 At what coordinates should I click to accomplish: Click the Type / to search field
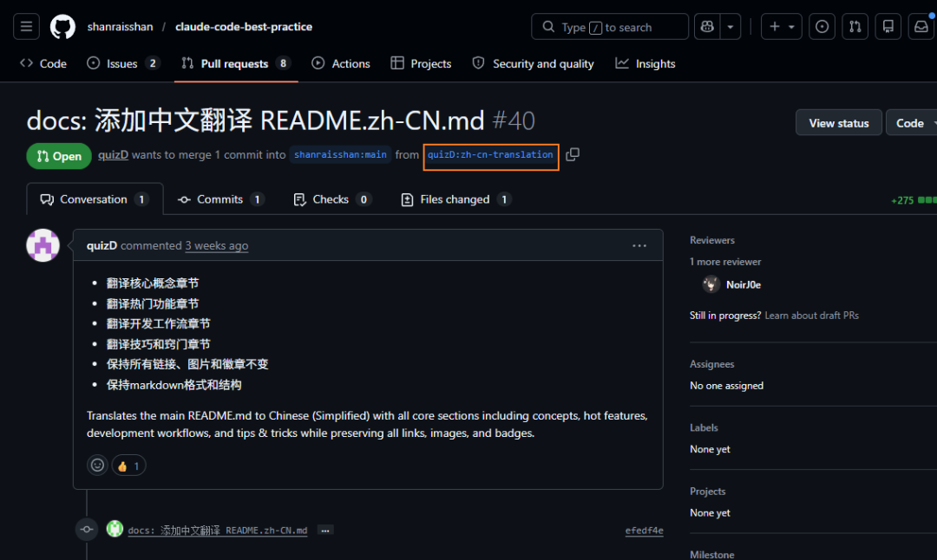pyautogui.click(x=610, y=27)
